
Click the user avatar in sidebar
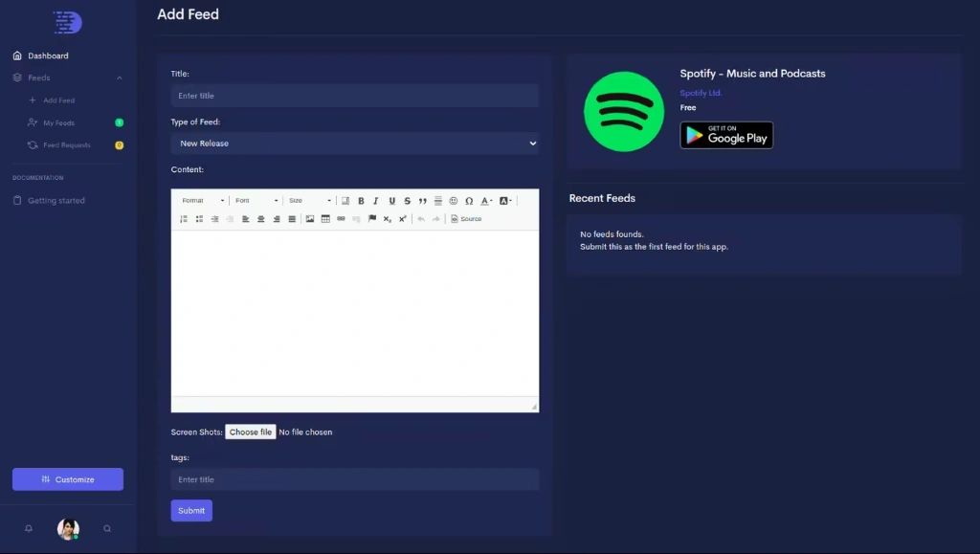click(68, 528)
